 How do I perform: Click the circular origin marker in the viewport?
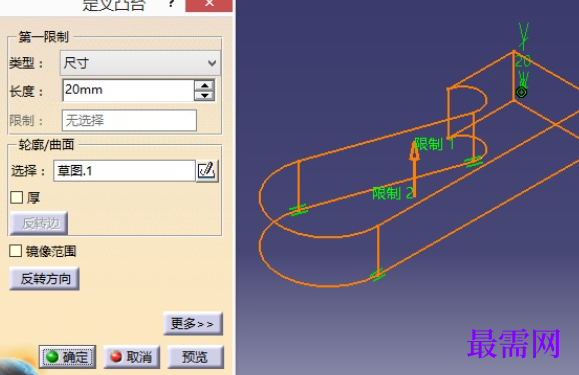coord(521,92)
